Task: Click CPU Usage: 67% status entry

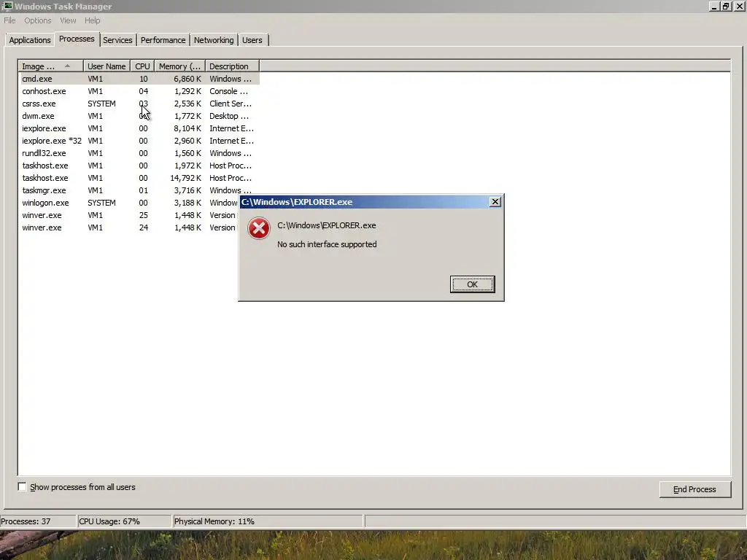Action: pos(109,521)
